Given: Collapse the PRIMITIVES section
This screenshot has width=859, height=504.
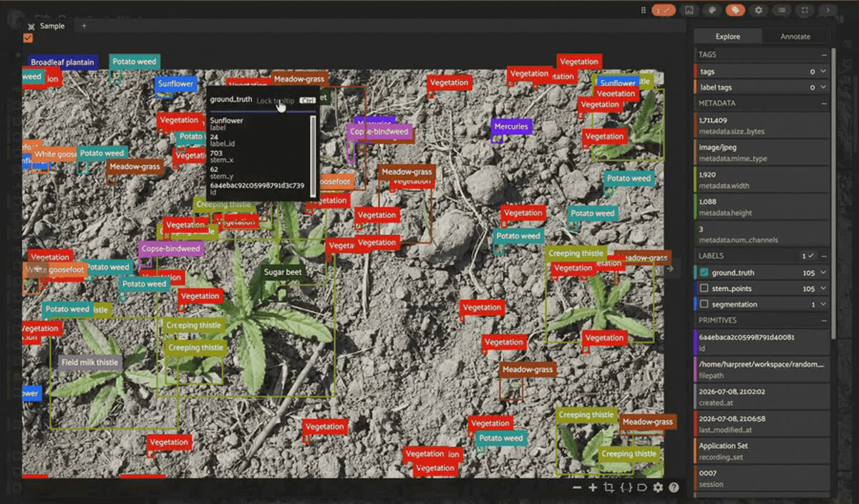Looking at the screenshot, I should pos(824,320).
